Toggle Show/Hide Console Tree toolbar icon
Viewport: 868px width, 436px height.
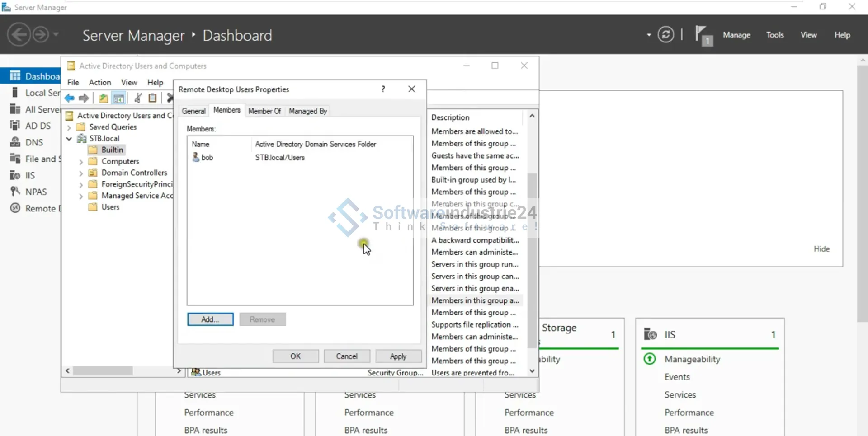tap(119, 98)
